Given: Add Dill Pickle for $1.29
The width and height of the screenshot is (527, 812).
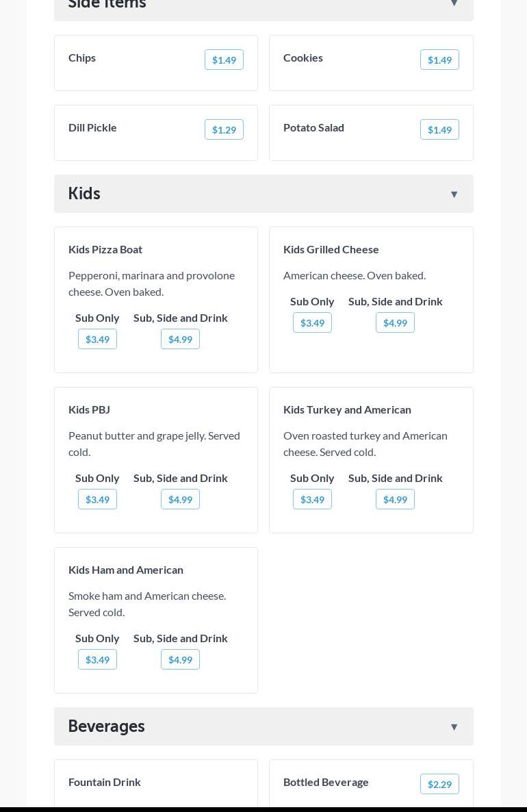Looking at the screenshot, I should coord(224,130).
